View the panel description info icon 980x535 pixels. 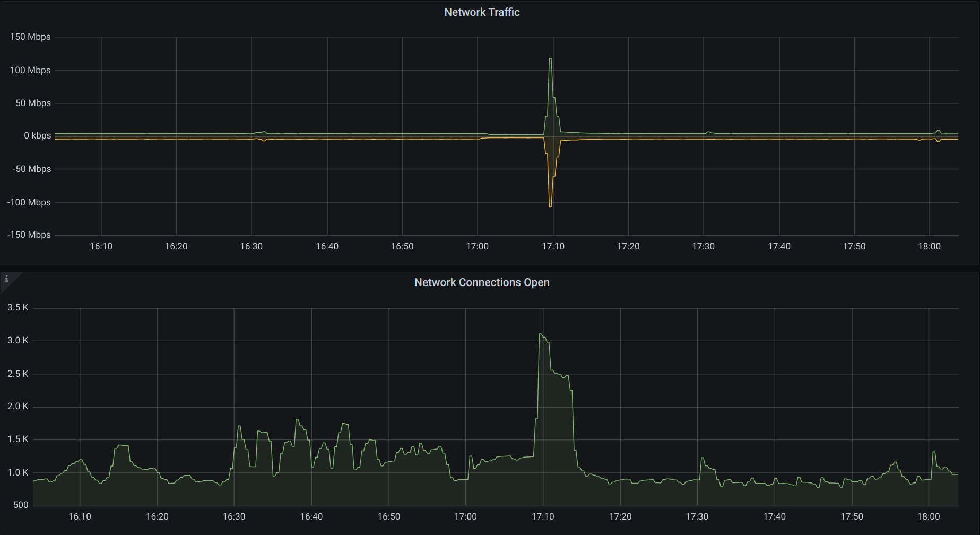coord(7,278)
